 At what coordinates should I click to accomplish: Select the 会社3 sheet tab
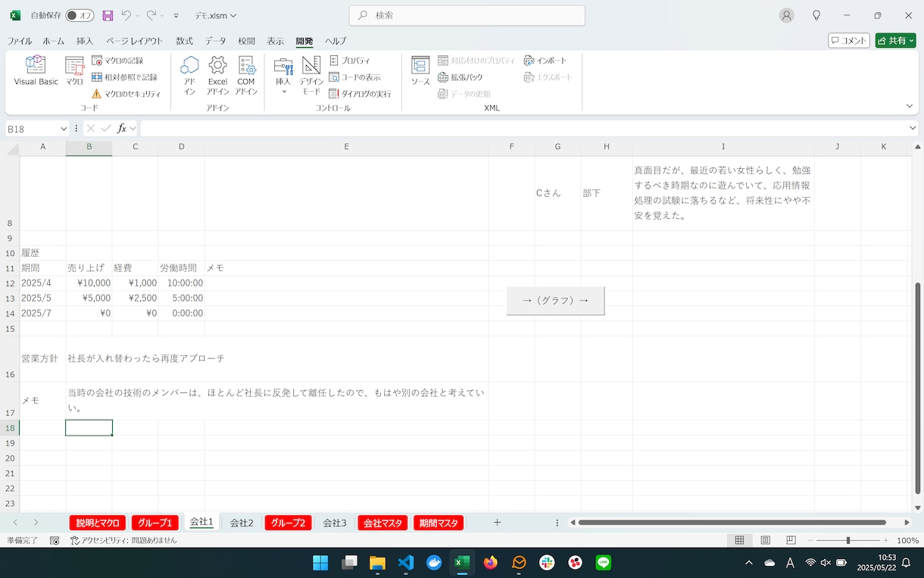335,523
